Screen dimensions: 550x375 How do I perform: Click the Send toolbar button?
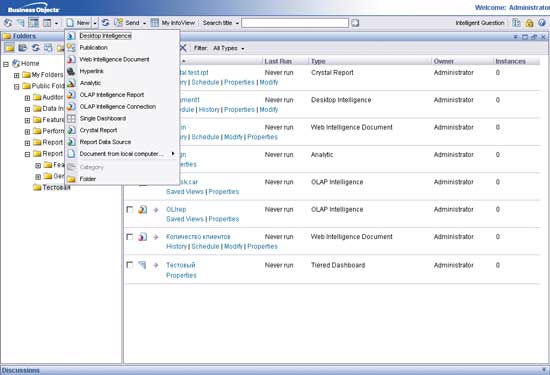[127, 23]
